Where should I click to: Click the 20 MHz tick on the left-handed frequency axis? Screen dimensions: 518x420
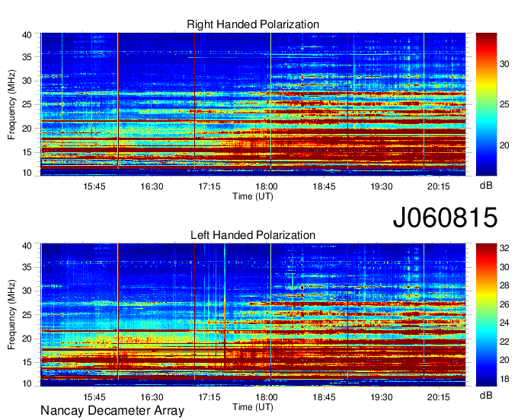(x=27, y=339)
